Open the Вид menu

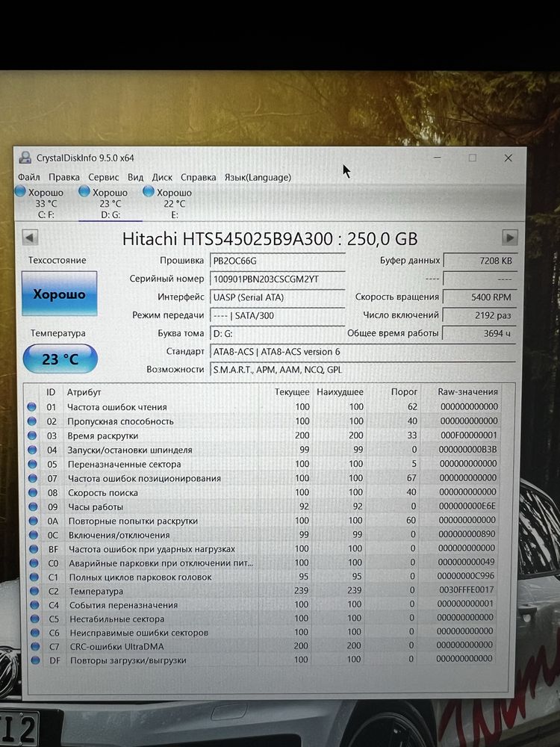point(135,177)
